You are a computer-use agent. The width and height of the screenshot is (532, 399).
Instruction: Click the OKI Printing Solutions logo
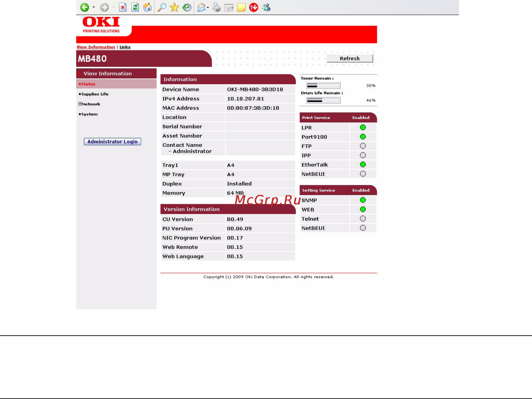(101, 25)
